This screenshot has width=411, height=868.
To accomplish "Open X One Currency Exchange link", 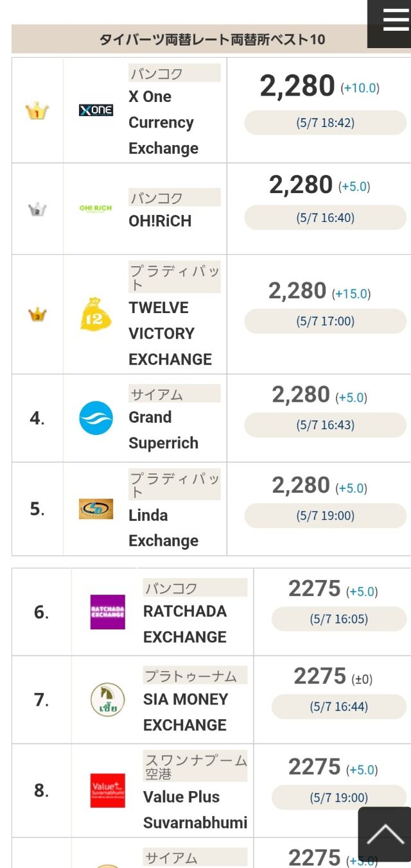I will (x=163, y=123).
